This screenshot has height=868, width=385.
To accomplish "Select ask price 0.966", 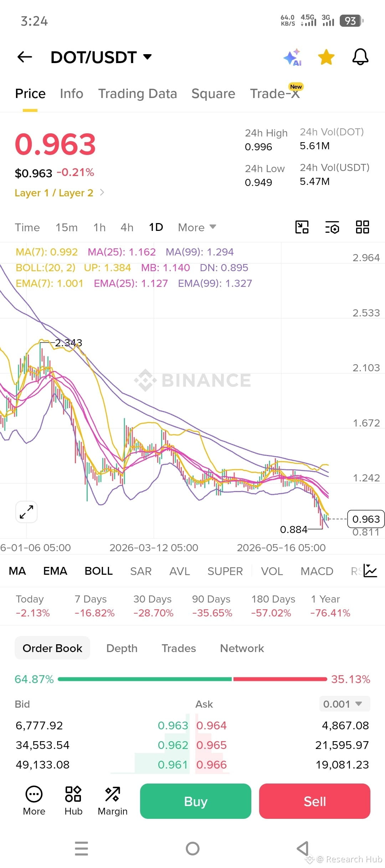I will tap(211, 765).
